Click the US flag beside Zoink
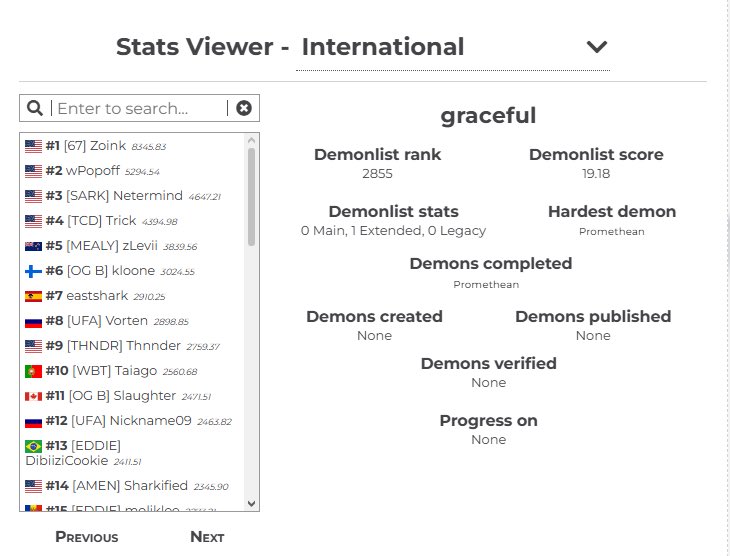 coord(33,146)
